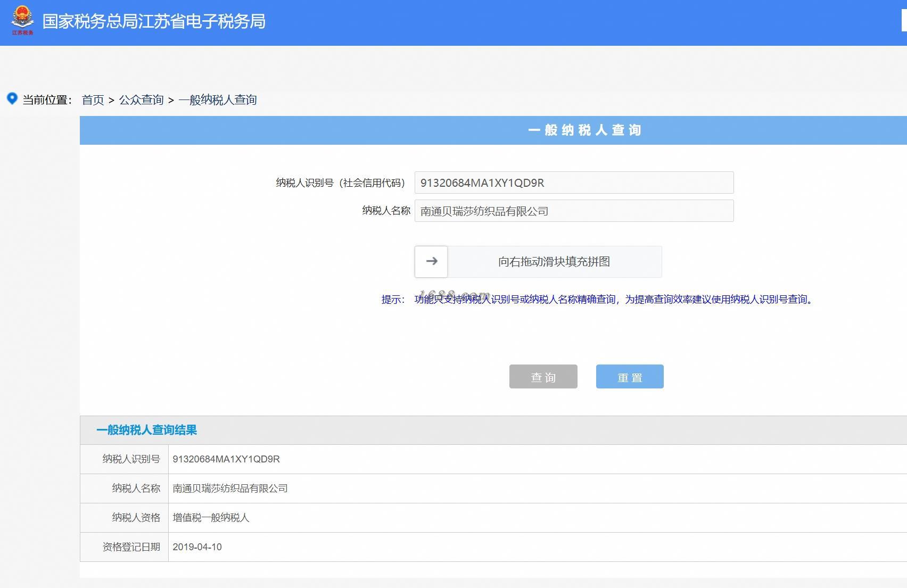This screenshot has width=907, height=588.
Task: Click the 一般纳税人查询结果 results heading
Action: [x=146, y=430]
